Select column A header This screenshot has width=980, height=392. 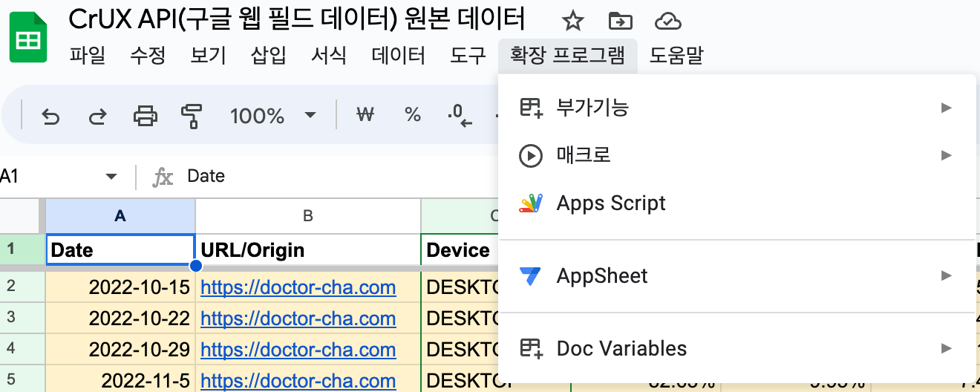click(120, 215)
